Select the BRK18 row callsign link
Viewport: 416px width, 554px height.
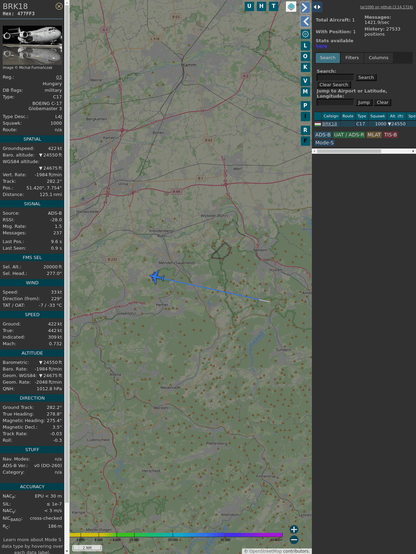coord(330,124)
